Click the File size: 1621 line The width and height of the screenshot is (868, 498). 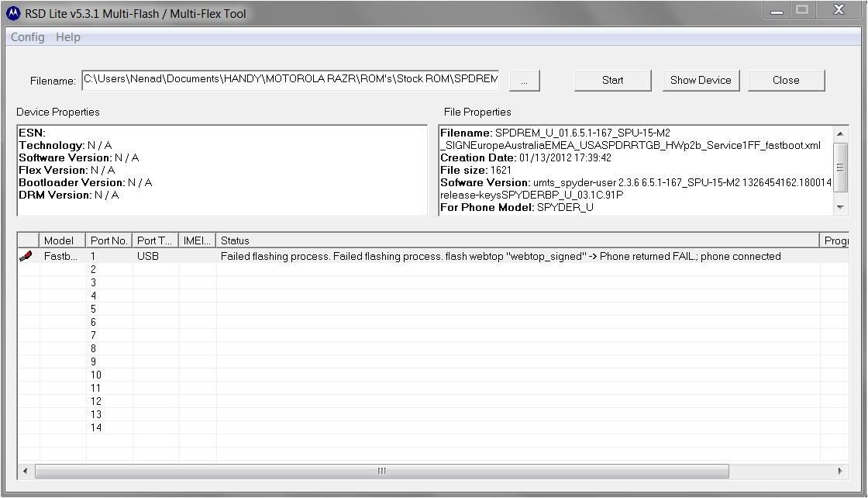[x=476, y=170]
